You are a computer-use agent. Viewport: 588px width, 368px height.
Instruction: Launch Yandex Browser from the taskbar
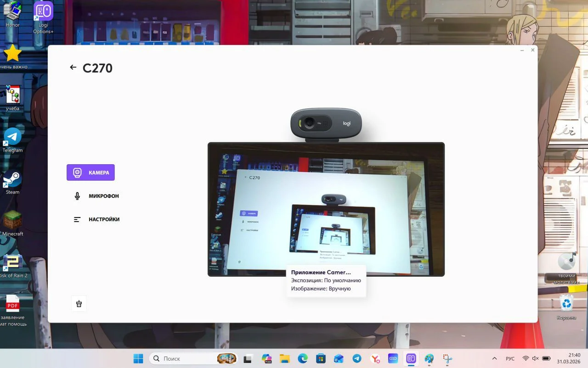click(375, 358)
